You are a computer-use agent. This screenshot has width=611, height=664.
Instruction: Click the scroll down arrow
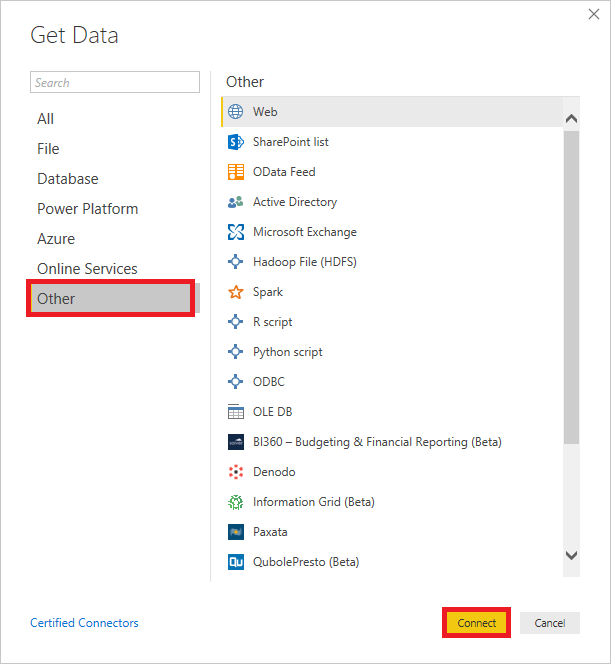[571, 555]
